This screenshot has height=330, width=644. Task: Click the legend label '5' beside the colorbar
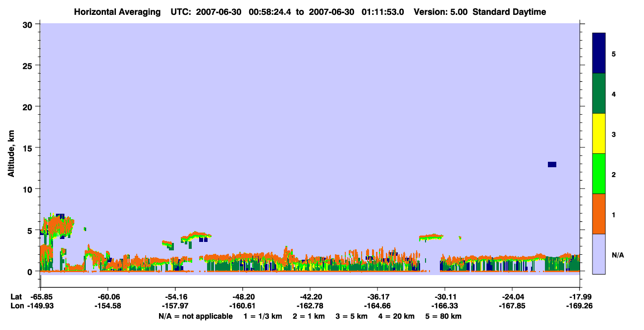[x=614, y=53]
